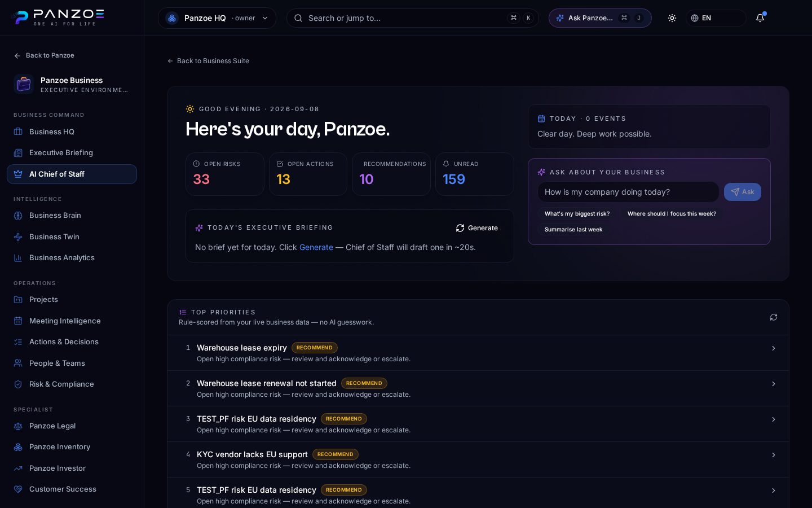This screenshot has height=508, width=812.
Task: Open the notifications bell
Action: 760,18
